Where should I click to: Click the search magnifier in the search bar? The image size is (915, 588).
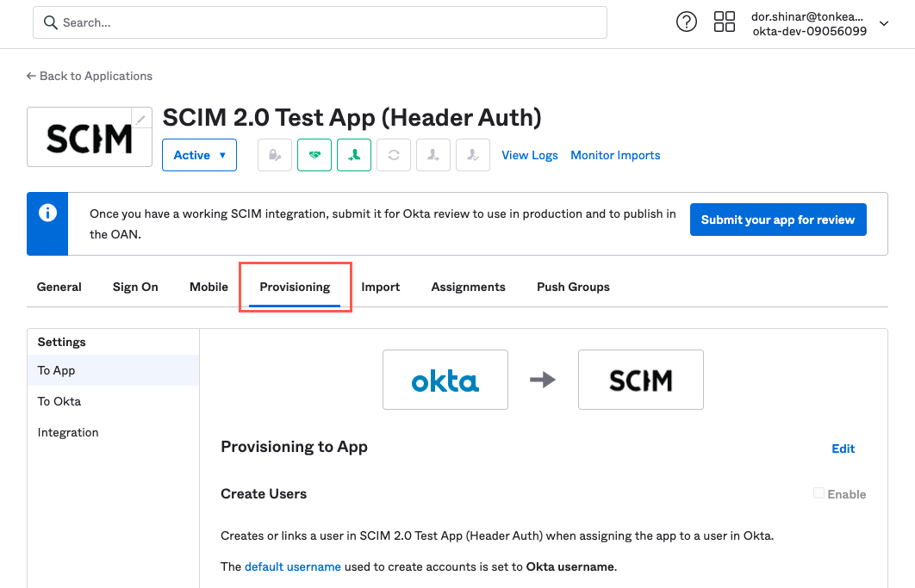point(51,22)
